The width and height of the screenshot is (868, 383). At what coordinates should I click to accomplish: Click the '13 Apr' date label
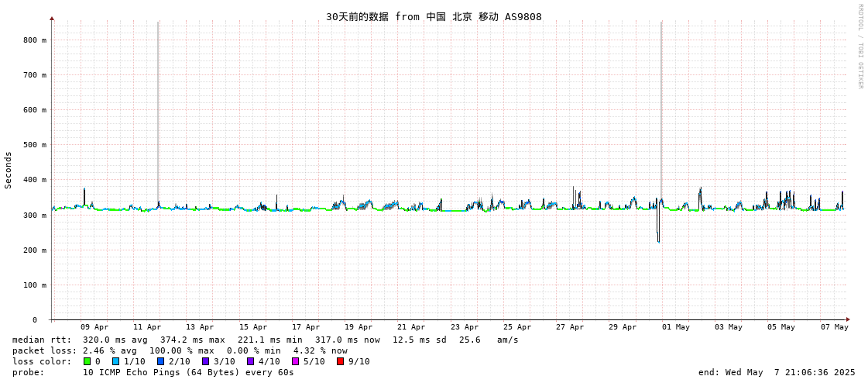point(200,327)
